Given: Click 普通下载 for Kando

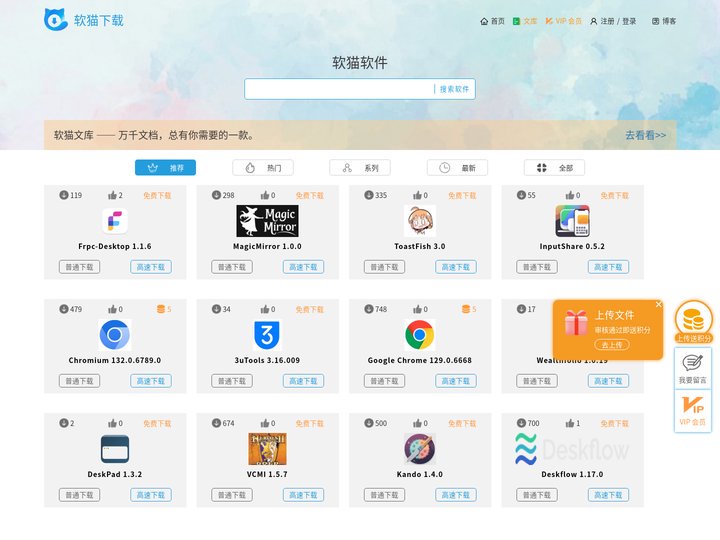Looking at the screenshot, I should [384, 495].
